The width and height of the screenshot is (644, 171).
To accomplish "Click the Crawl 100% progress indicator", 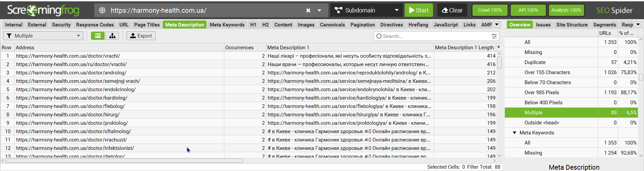I will [x=490, y=10].
